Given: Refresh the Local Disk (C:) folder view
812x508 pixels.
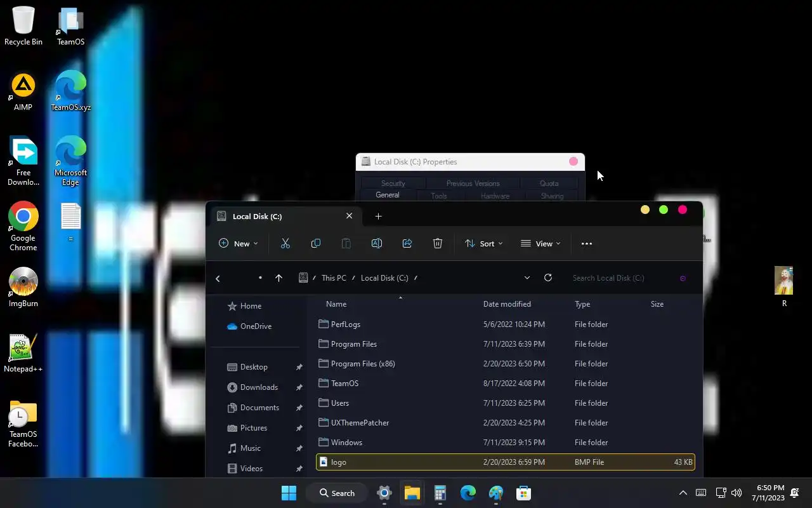Looking at the screenshot, I should pos(548,277).
